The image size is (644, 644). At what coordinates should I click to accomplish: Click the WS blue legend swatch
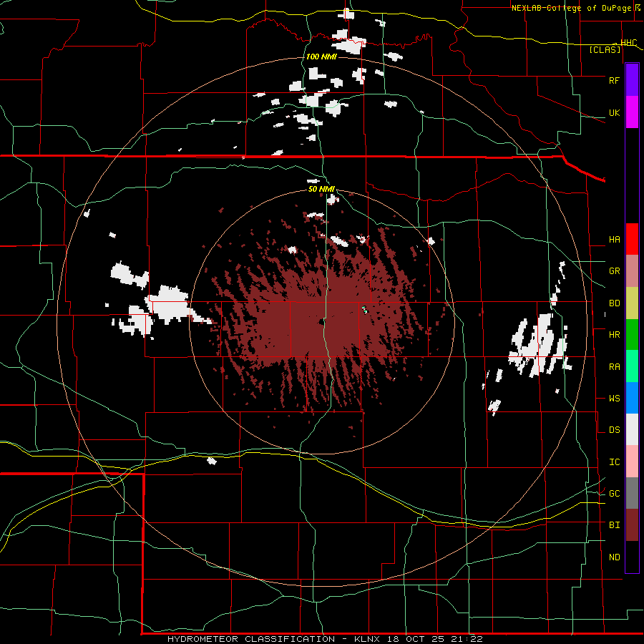click(x=632, y=398)
